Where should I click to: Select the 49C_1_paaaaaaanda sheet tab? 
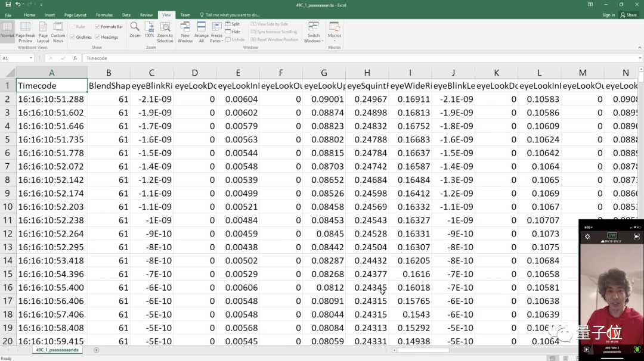(x=57, y=350)
